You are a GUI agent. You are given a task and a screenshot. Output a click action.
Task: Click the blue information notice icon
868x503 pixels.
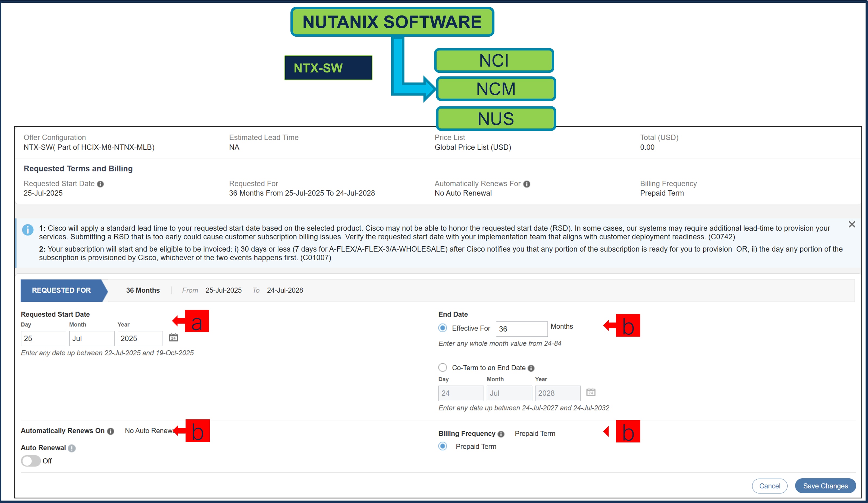(x=27, y=229)
